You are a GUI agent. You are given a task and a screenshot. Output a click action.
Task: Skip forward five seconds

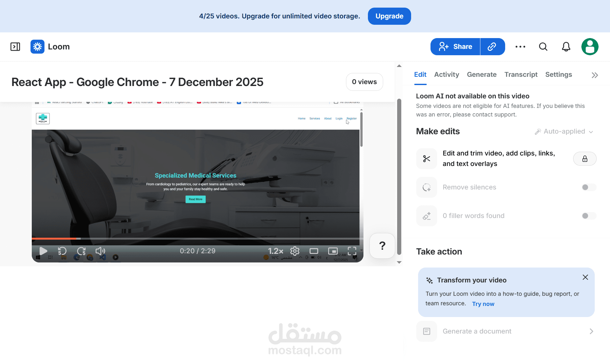tap(81, 251)
